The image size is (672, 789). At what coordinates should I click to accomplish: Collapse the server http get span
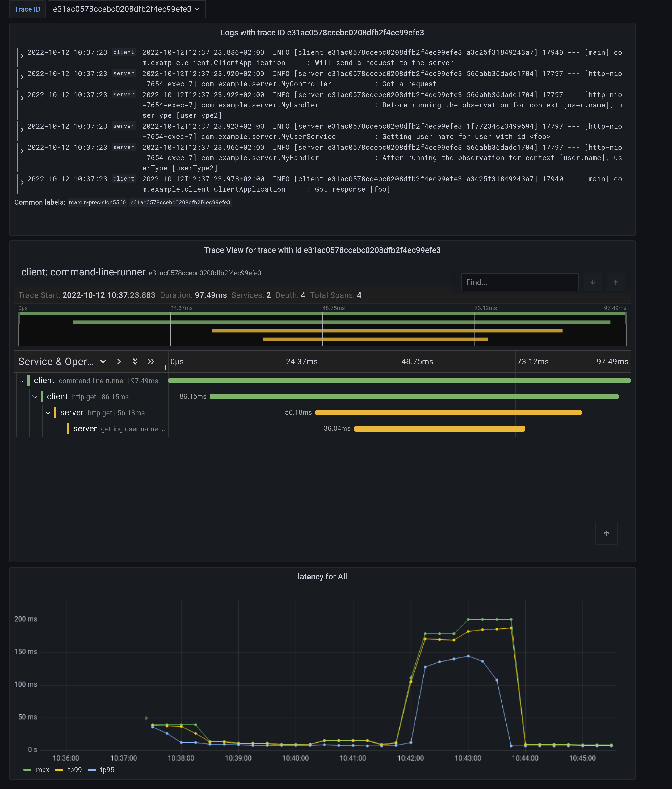[48, 413]
